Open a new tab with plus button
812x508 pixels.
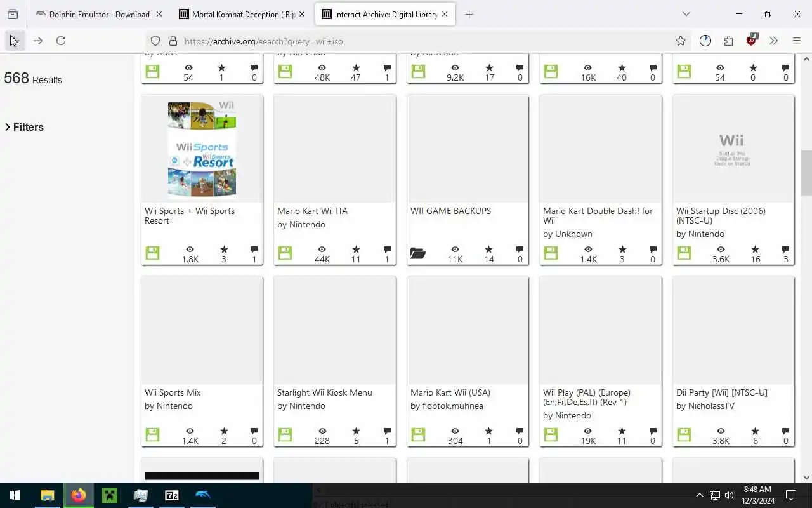click(x=469, y=14)
